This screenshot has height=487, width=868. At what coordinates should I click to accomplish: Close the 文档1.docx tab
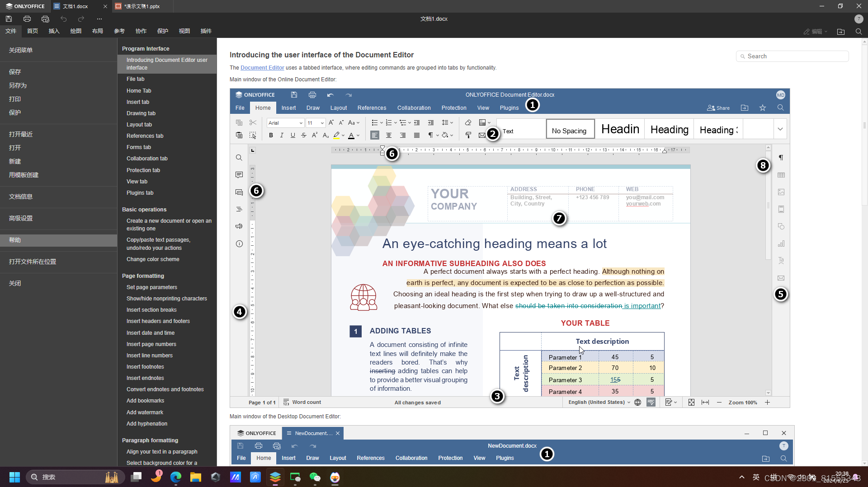pyautogui.click(x=105, y=6)
